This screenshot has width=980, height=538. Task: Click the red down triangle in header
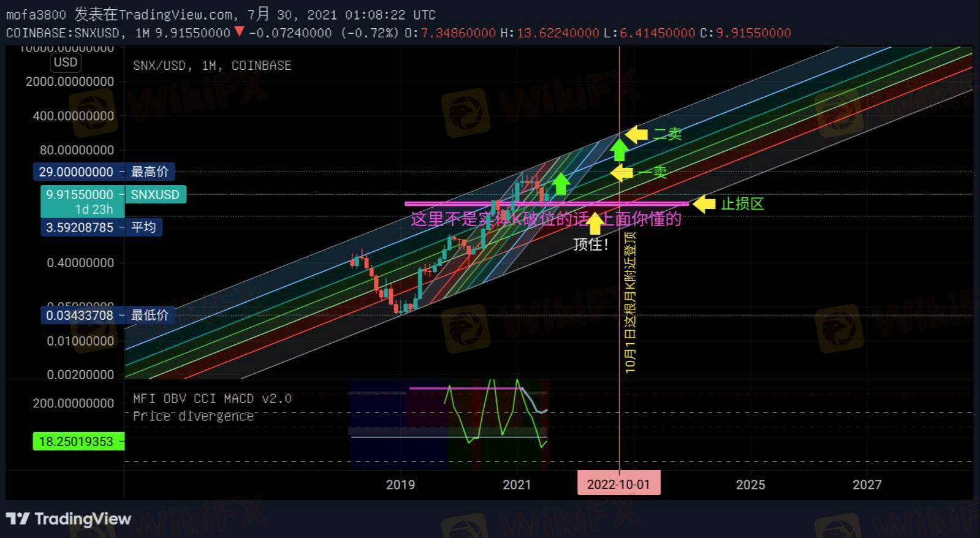240,32
